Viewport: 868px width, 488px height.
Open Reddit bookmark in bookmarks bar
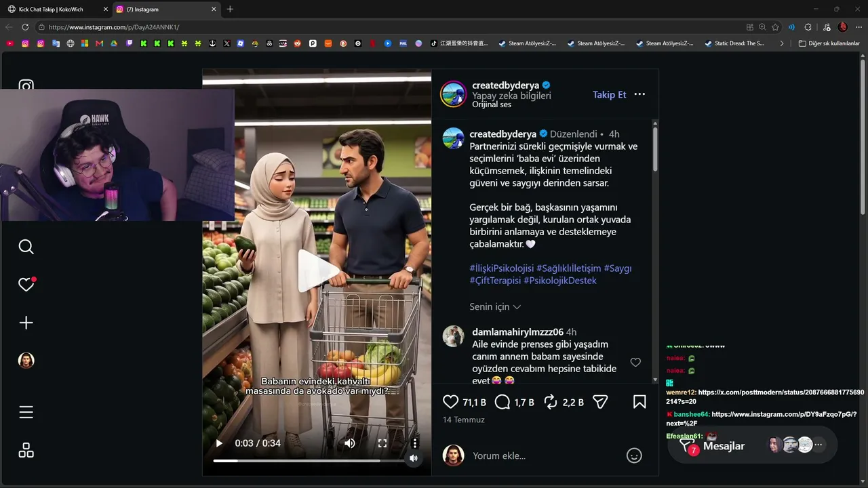pos(298,43)
